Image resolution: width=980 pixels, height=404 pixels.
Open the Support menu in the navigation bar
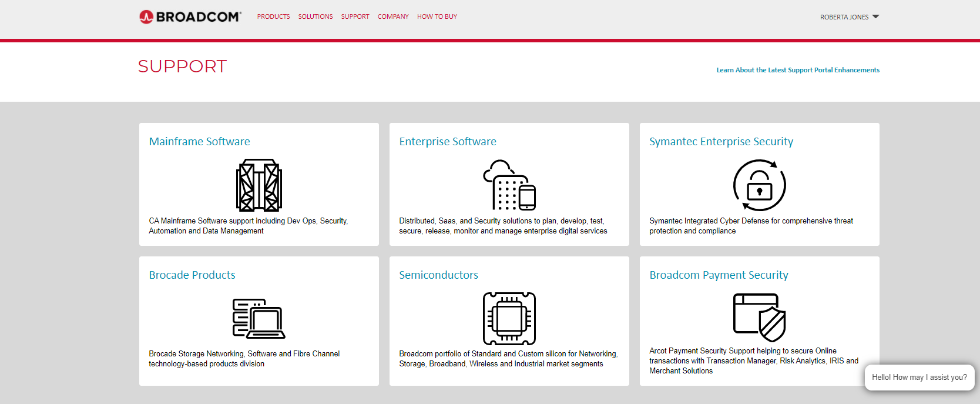pyautogui.click(x=355, y=16)
